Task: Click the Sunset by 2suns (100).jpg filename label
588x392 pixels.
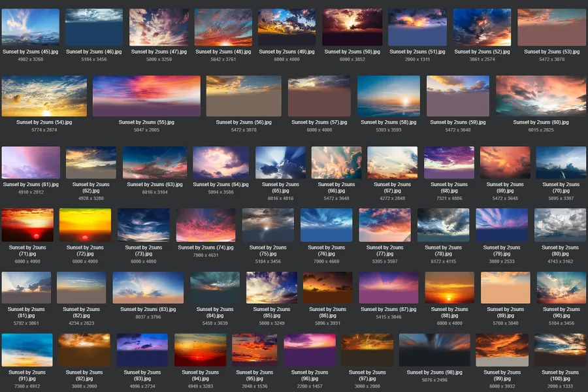Action: click(x=560, y=376)
